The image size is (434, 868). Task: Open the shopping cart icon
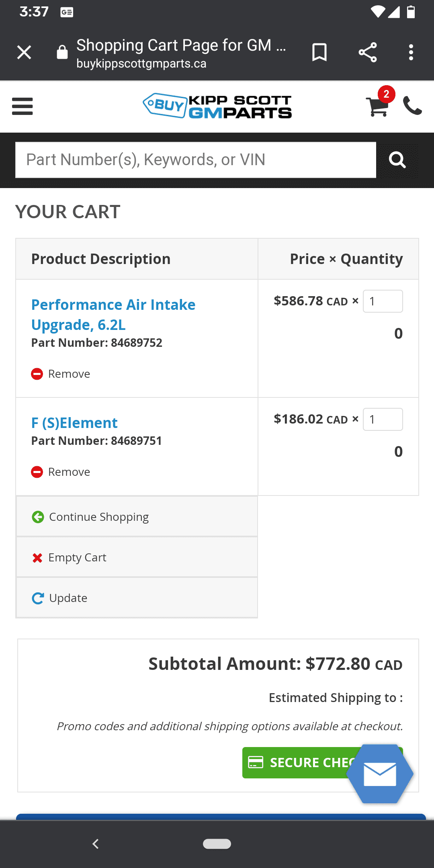tap(377, 106)
